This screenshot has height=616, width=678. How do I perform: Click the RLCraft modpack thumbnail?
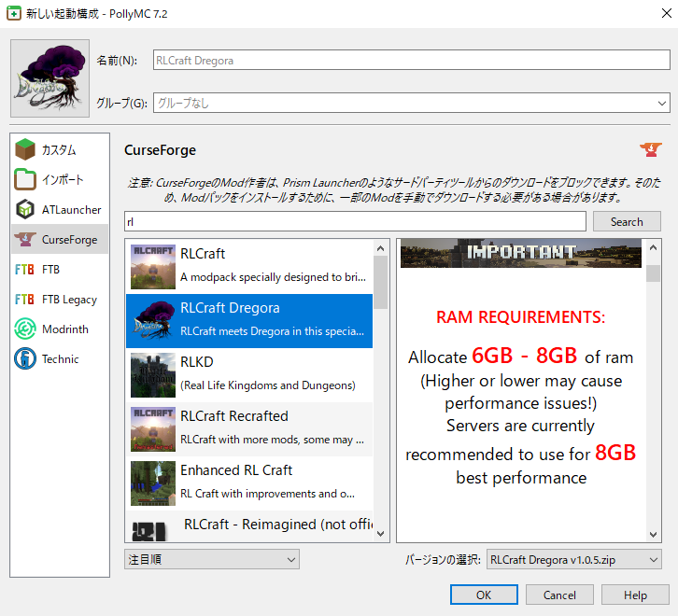pos(153,267)
